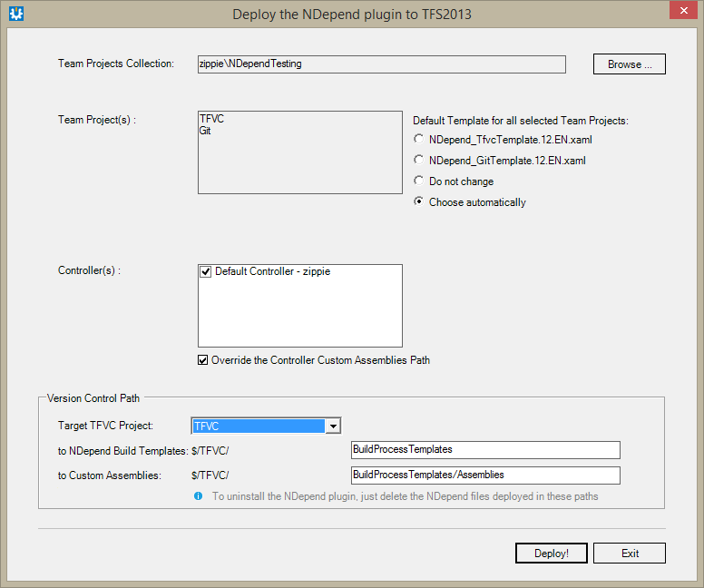
Task: Click the Custom Assemblies path field
Action: click(485, 475)
